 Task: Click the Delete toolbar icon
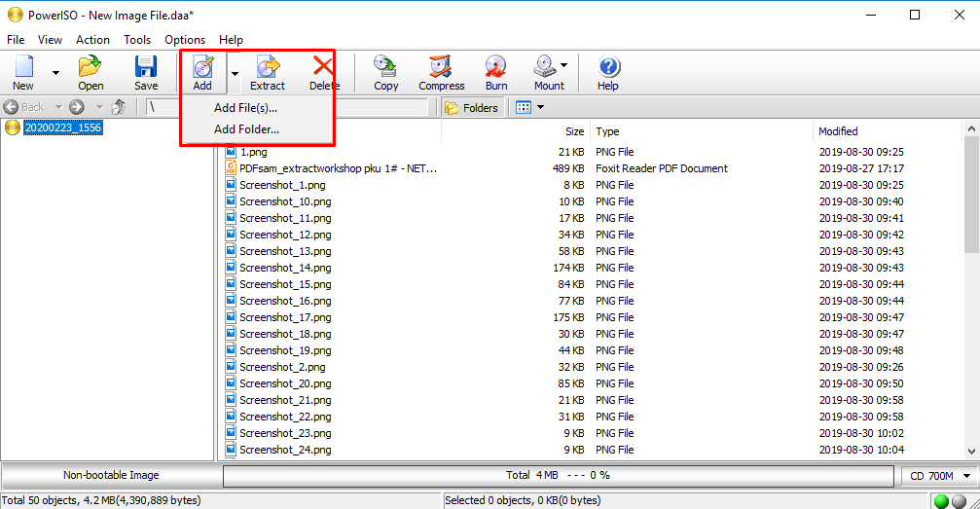324,72
